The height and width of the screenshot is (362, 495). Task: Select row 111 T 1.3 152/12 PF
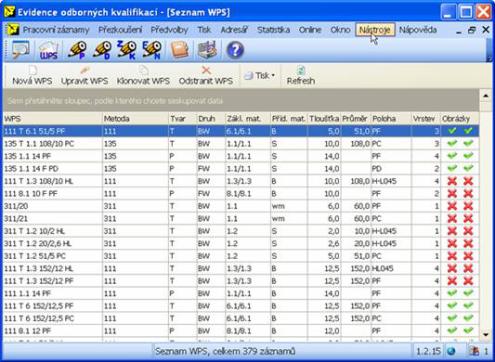tap(241, 281)
